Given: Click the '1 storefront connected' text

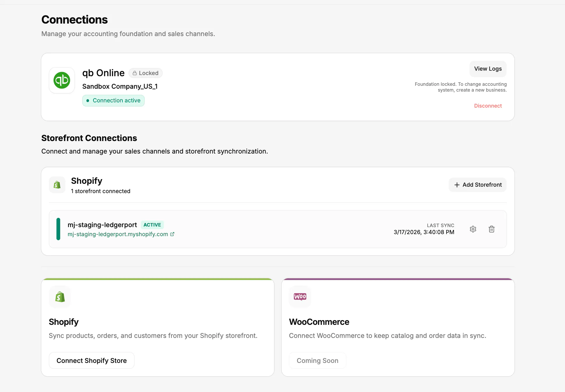Looking at the screenshot, I should pyautogui.click(x=101, y=191).
